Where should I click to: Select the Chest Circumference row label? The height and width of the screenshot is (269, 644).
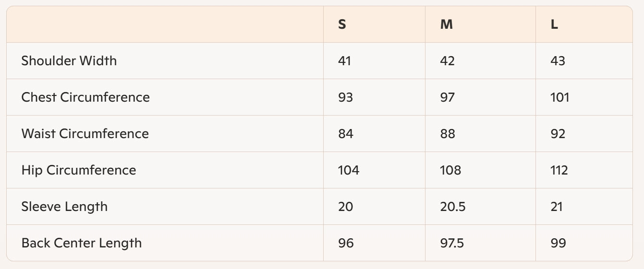pyautogui.click(x=85, y=97)
